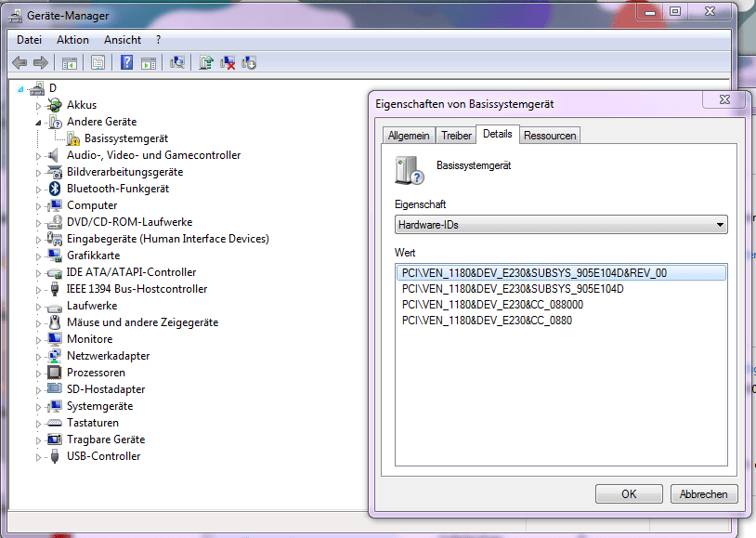Open the Ansicht menu
The width and height of the screenshot is (756, 538).
click(x=123, y=40)
